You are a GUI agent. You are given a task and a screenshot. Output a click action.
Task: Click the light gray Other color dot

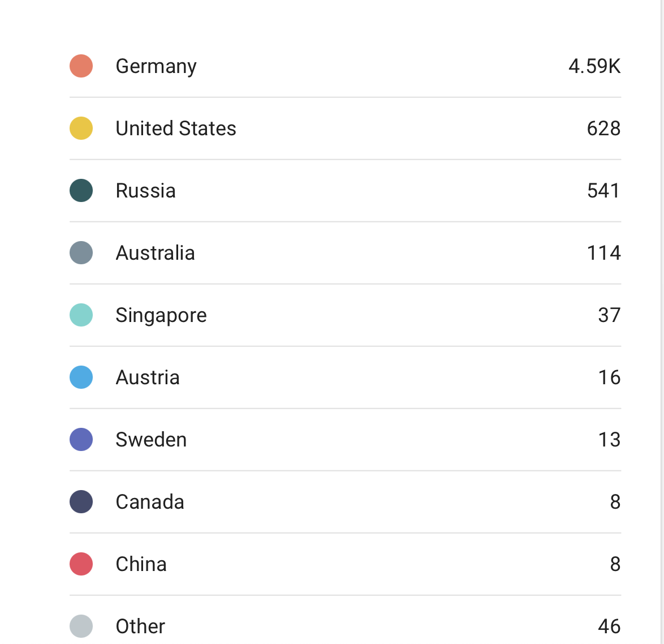point(81,626)
